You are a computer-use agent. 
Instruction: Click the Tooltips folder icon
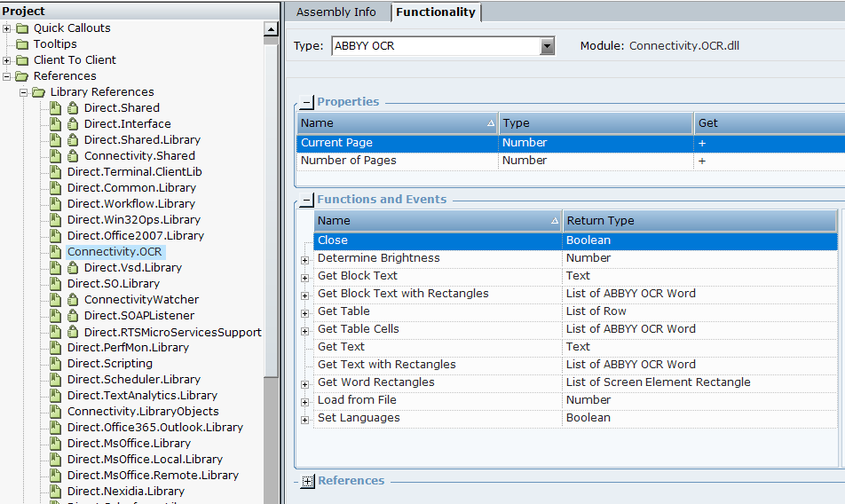[21, 44]
